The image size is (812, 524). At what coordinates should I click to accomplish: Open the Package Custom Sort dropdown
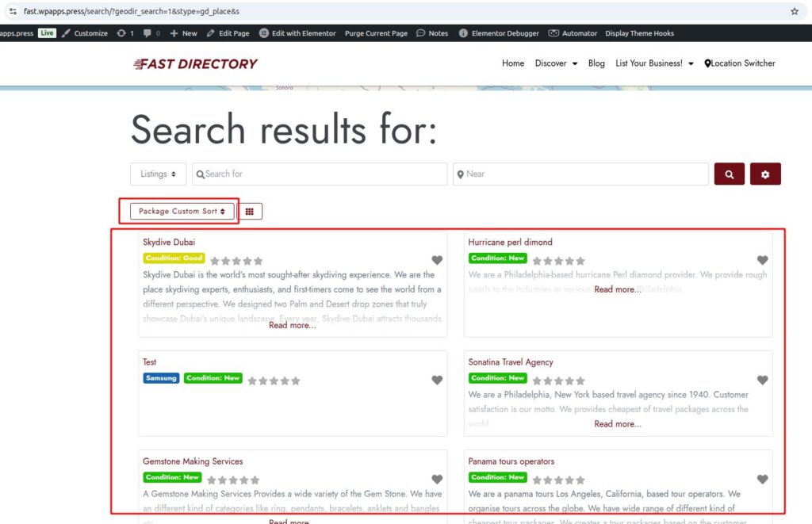(182, 212)
